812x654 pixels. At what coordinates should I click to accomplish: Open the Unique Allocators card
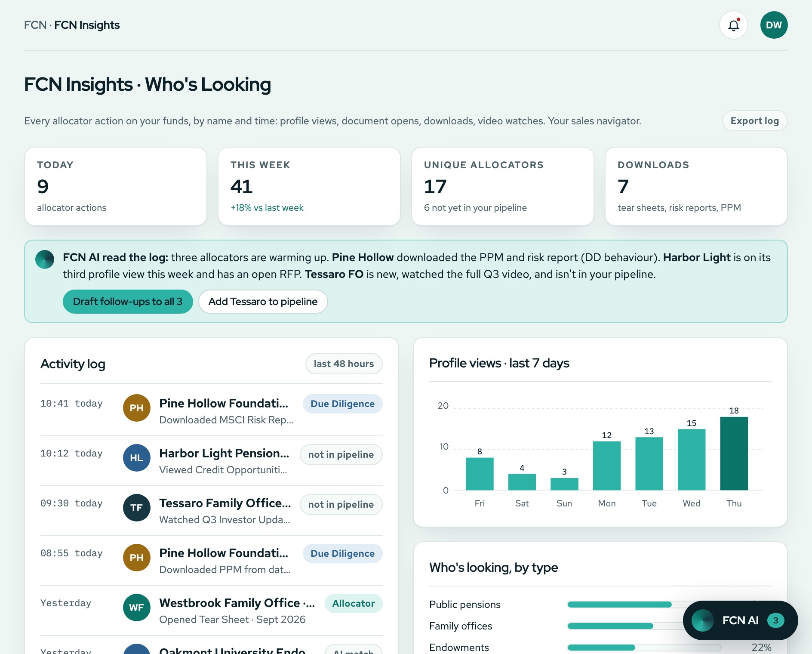coord(503,186)
